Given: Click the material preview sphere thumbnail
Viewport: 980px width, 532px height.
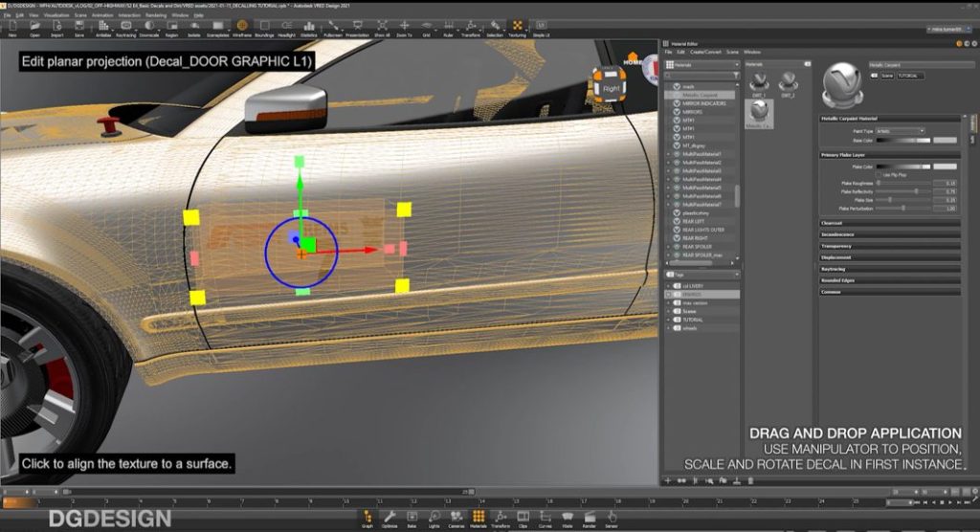Looking at the screenshot, I should click(842, 86).
